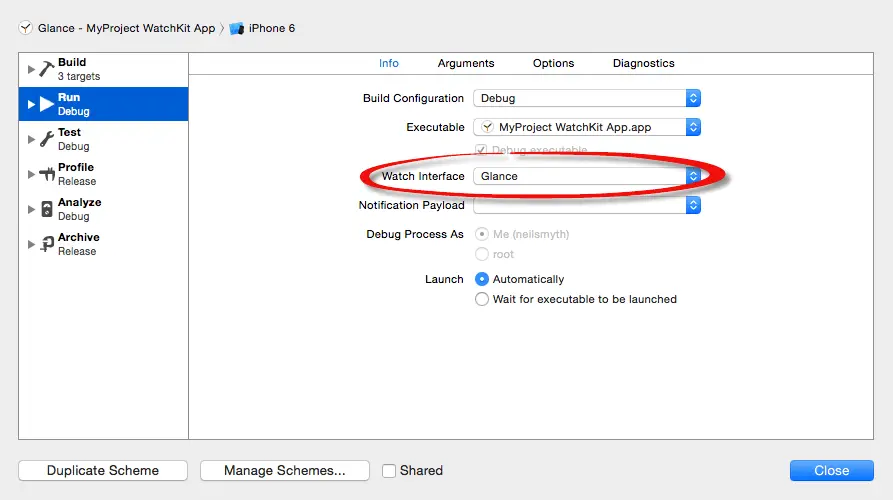Expand the Archive action disclosure triangle

(x=31, y=244)
